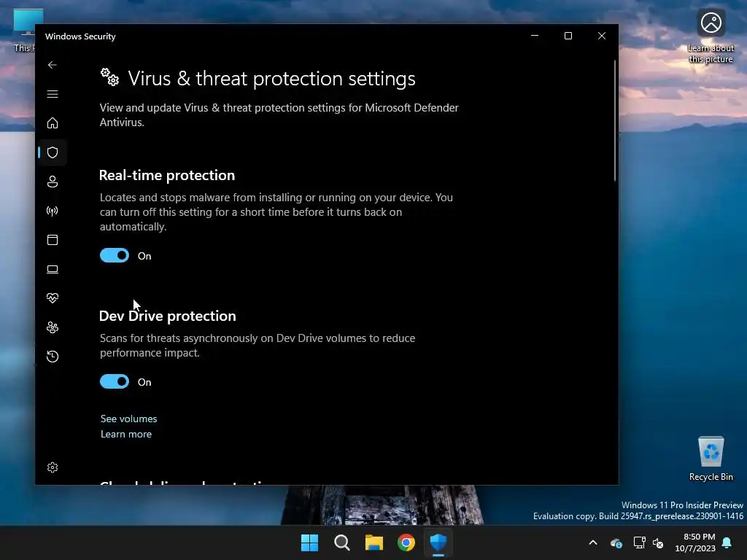The image size is (747, 560).
Task: Click Virus & threat protection settings title
Action: 271,79
